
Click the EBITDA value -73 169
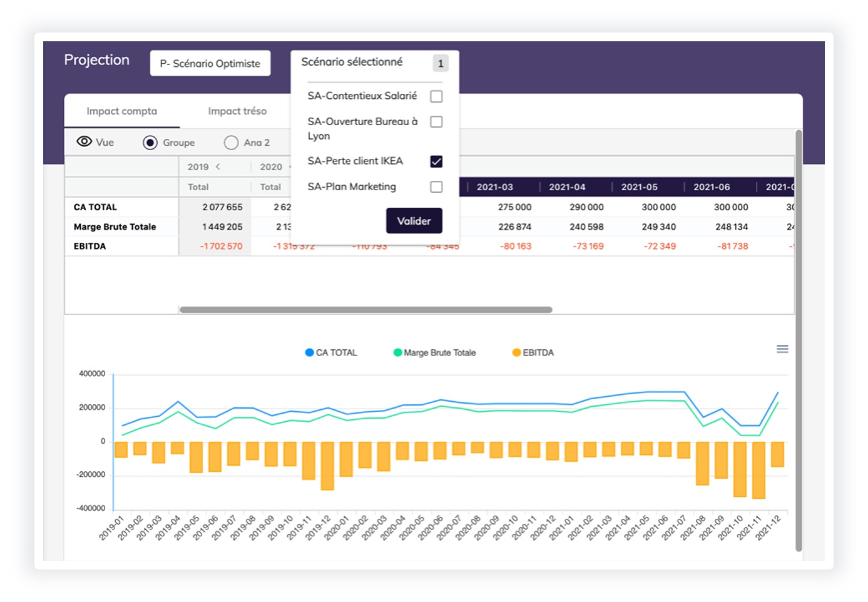coord(588,246)
